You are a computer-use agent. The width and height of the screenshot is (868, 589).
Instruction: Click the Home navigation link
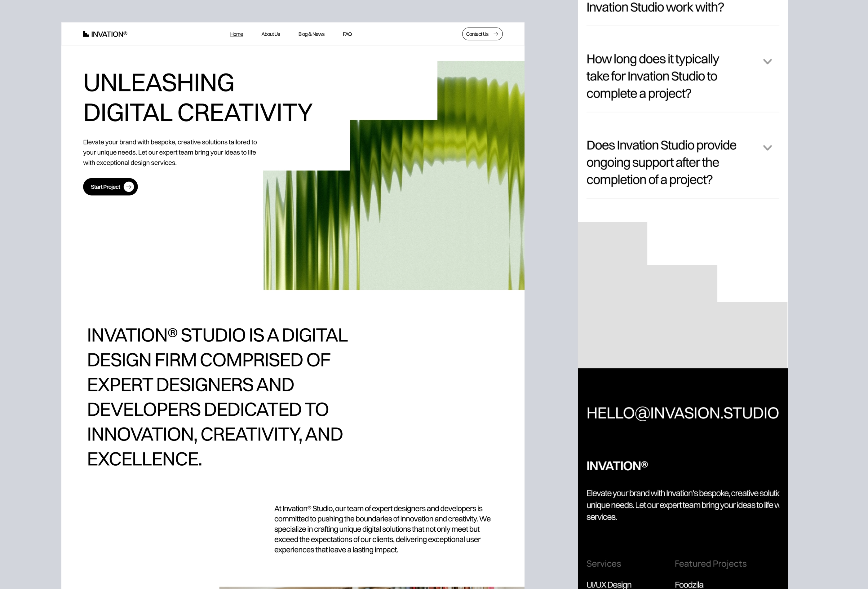click(236, 33)
